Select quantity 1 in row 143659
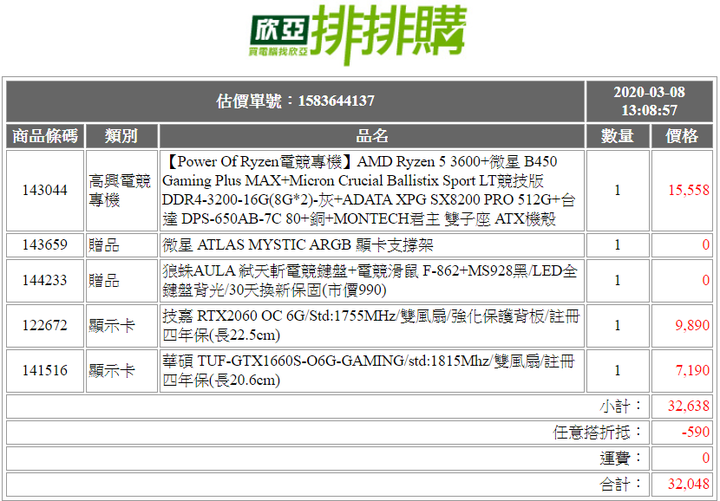Viewport: 720px width, 501px height. (617, 245)
